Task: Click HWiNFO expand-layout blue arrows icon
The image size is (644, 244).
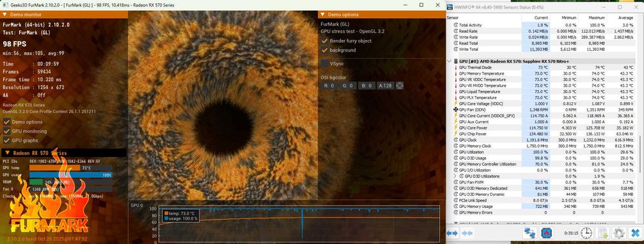Action: pos(452,233)
